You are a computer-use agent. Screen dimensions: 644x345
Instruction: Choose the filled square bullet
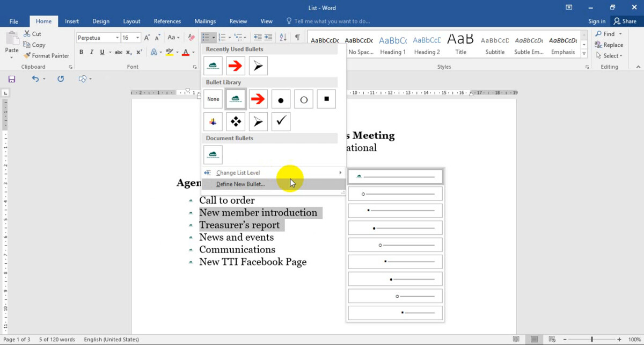click(x=326, y=99)
